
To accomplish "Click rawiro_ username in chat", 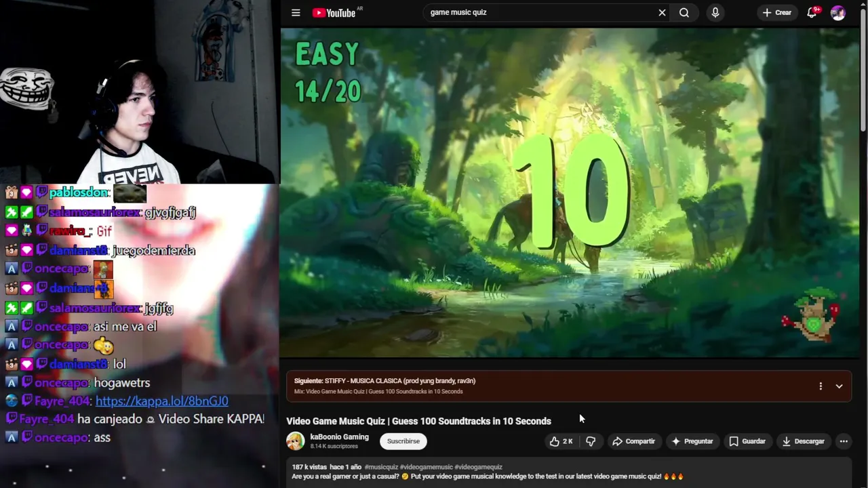I will 69,232.
